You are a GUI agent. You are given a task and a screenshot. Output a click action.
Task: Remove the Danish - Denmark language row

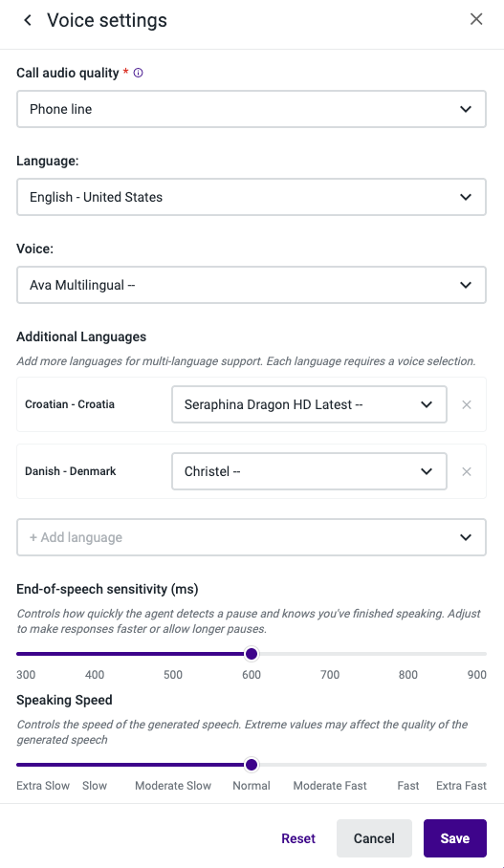467,471
